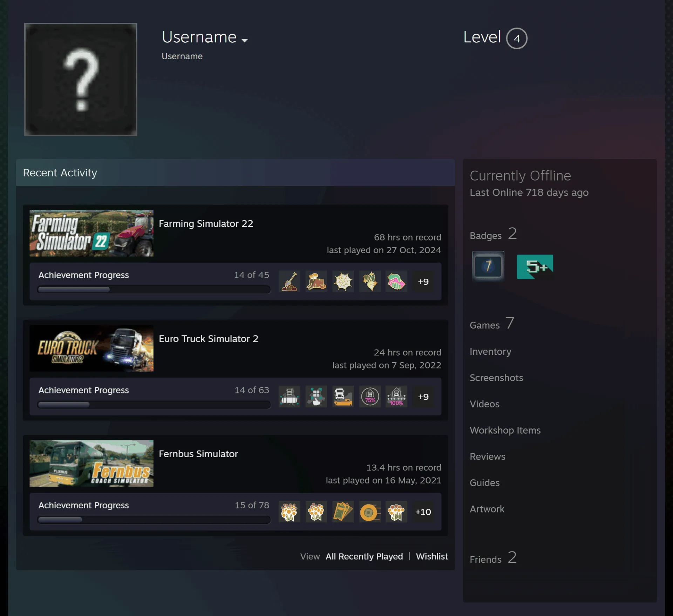Click the spider web achievement icon
The width and height of the screenshot is (673, 616).
[x=343, y=282]
